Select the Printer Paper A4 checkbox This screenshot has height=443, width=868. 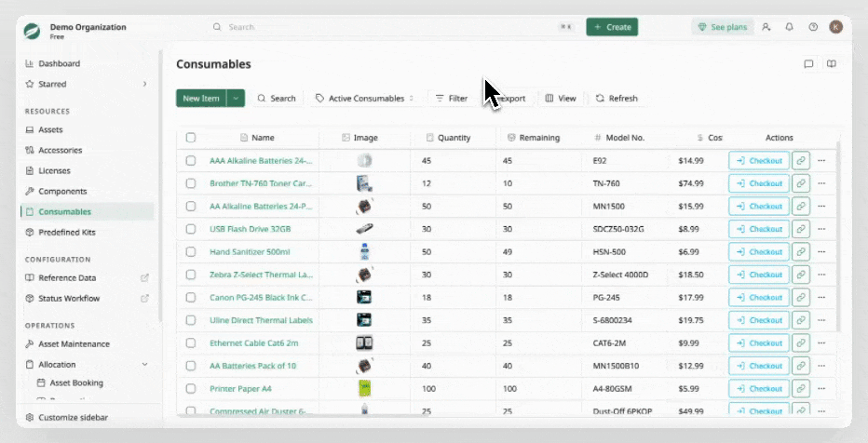[191, 388]
